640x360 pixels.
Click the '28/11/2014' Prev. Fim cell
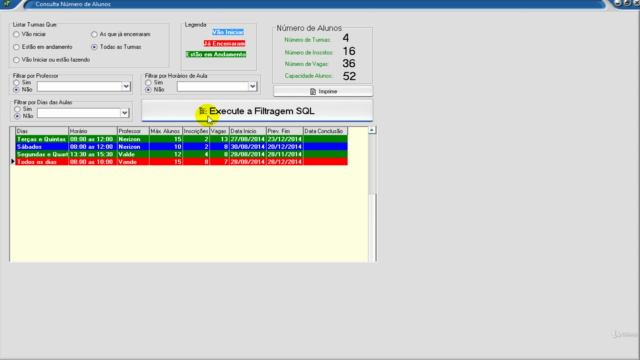(285, 154)
